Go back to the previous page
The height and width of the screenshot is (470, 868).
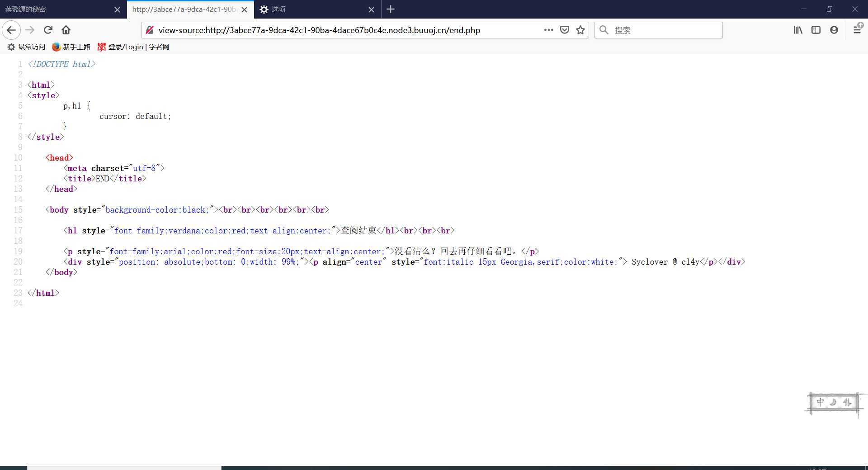(x=11, y=30)
